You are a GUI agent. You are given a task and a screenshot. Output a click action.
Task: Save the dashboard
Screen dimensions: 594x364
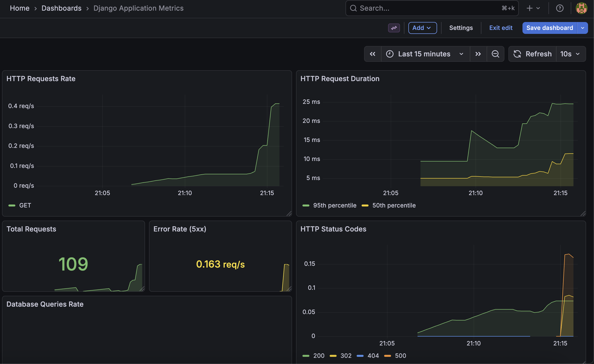pos(550,28)
